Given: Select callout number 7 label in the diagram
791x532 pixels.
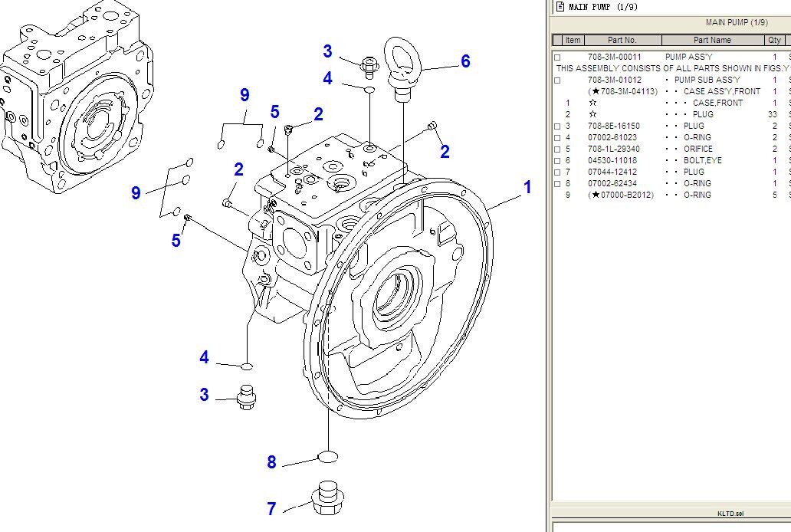Looking at the screenshot, I should tap(271, 509).
